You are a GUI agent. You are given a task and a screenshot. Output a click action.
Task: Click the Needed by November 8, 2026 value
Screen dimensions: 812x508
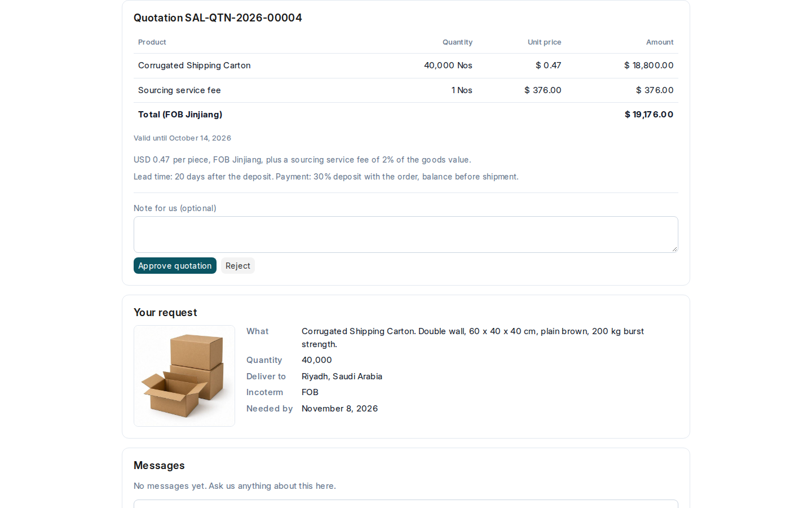(x=339, y=409)
